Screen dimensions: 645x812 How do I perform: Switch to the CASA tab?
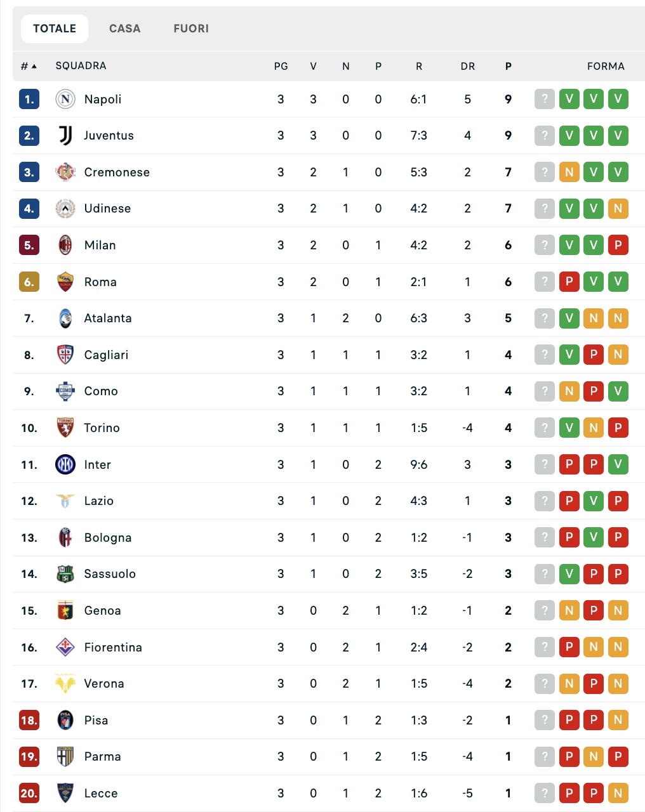click(124, 29)
